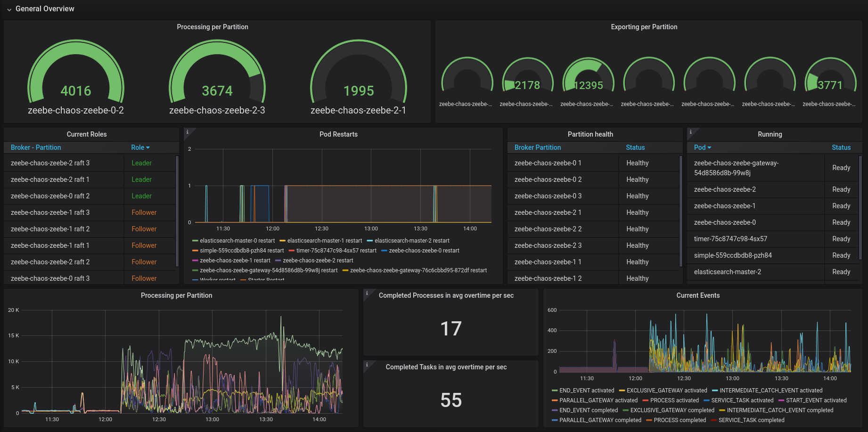Open the Current Roles panel title menu
This screenshot has width=868, height=432.
(x=87, y=134)
